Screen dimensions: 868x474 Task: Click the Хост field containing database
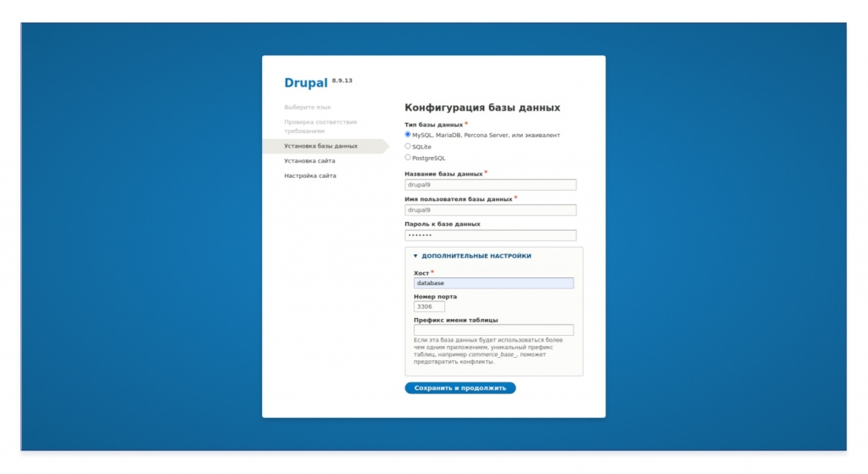(494, 283)
